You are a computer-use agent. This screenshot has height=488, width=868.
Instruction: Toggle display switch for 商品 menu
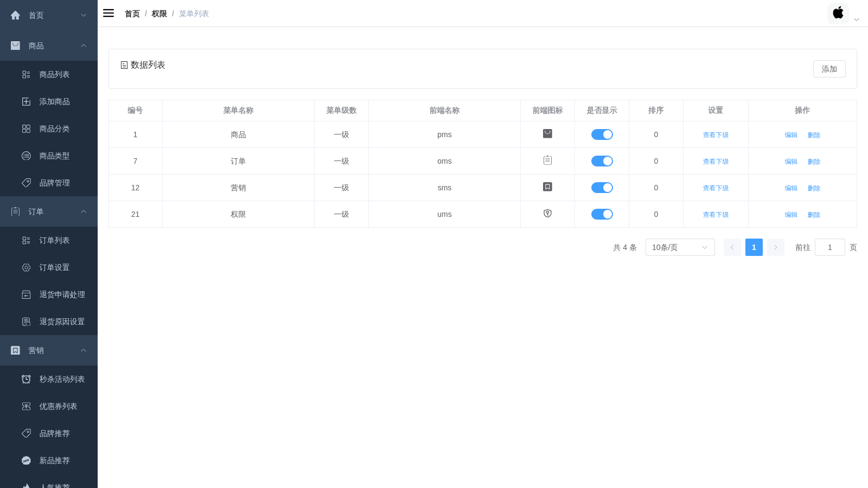click(x=602, y=134)
